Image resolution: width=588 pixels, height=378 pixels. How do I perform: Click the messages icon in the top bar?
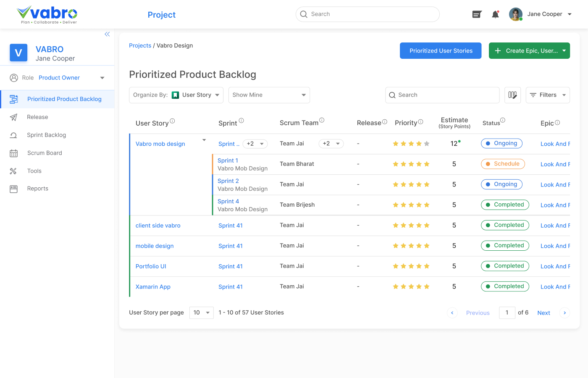pyautogui.click(x=477, y=14)
